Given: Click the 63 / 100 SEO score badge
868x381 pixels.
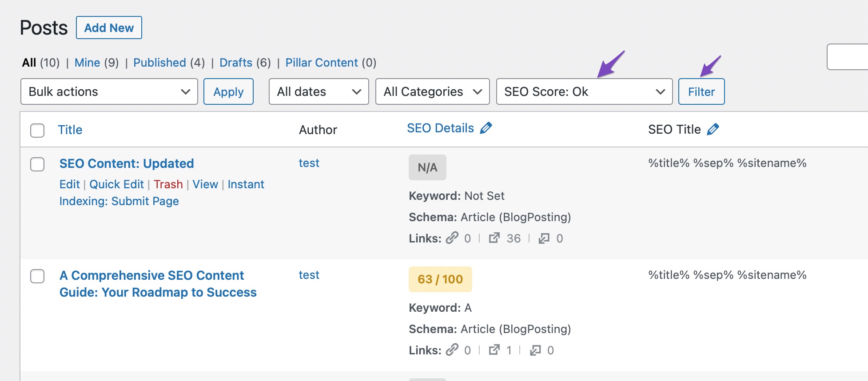Looking at the screenshot, I should point(440,279).
